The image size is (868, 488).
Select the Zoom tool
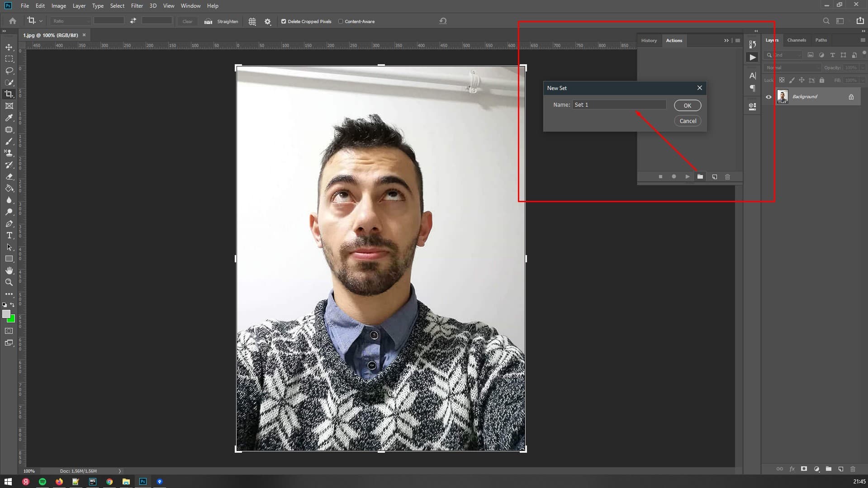[x=9, y=282]
